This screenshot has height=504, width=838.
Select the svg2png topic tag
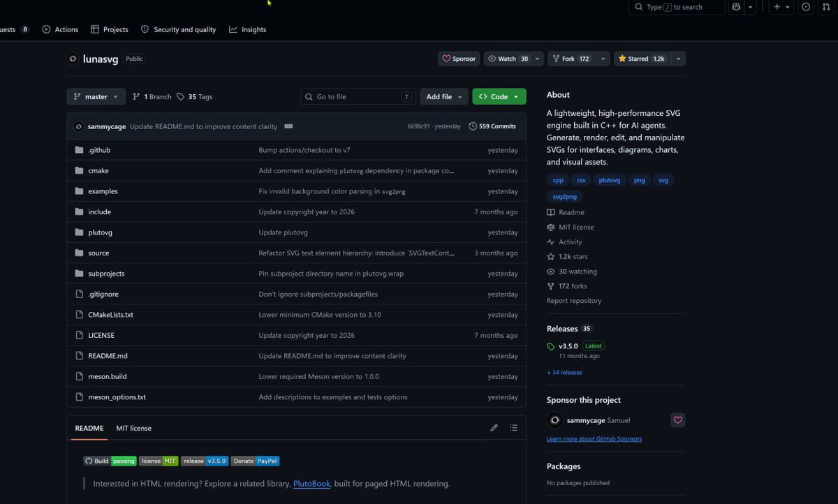click(x=565, y=197)
